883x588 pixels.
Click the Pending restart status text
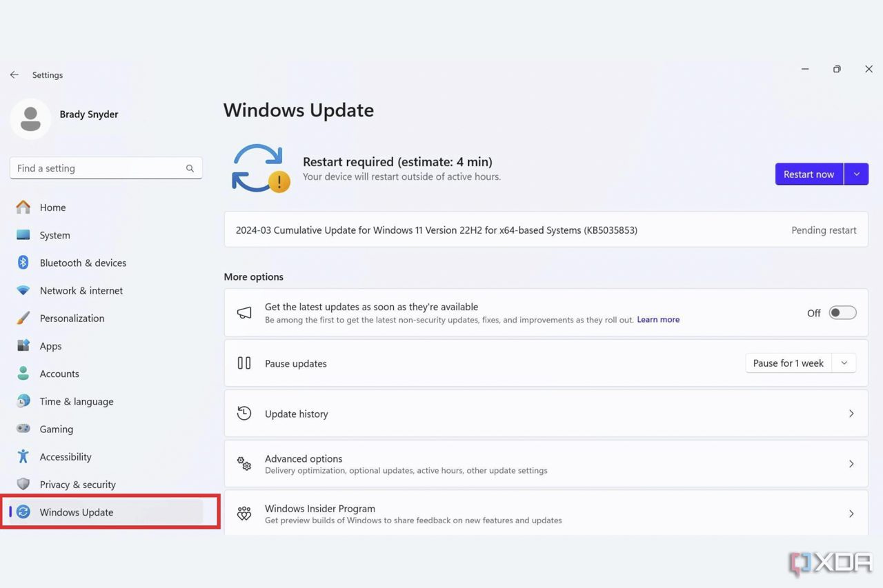[824, 230]
